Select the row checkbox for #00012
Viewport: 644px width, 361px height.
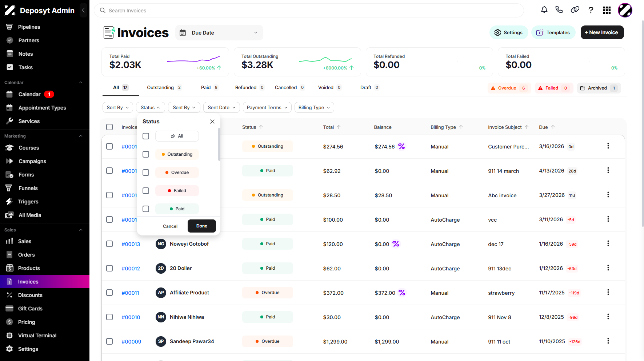(x=109, y=268)
